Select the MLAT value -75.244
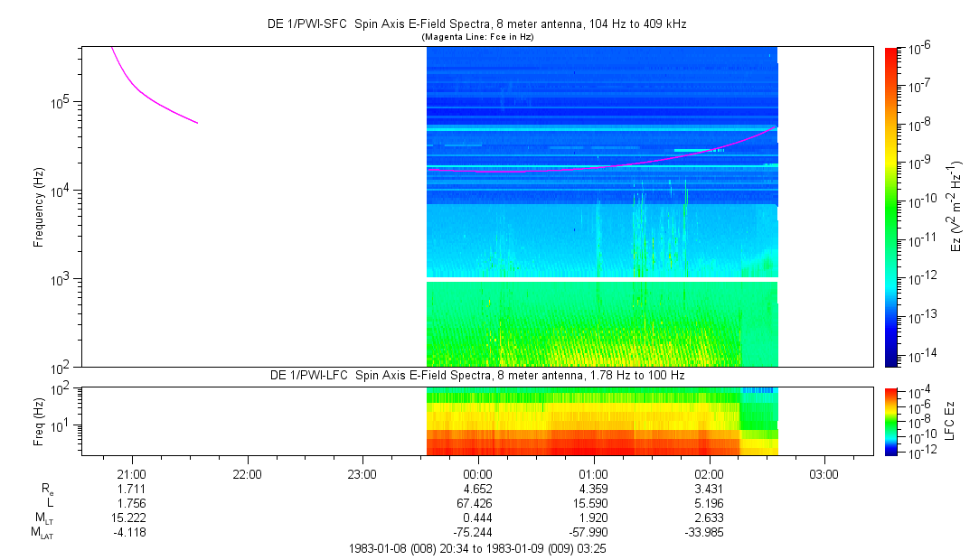This screenshot has height=560, width=979. tap(477, 532)
